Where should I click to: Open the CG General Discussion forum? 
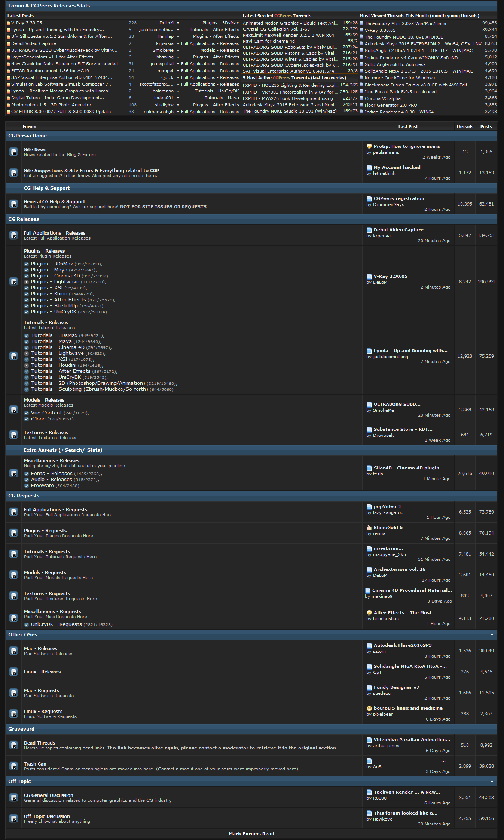point(49,795)
